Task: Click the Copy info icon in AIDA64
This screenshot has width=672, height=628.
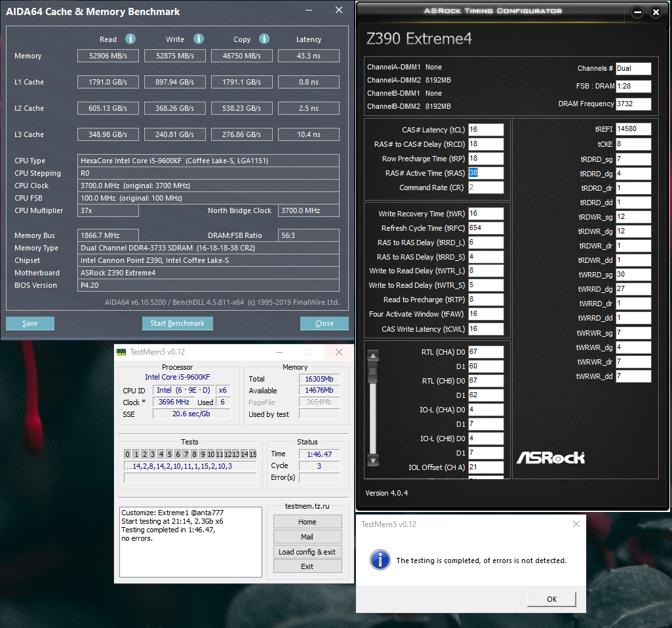Action: 264,39
